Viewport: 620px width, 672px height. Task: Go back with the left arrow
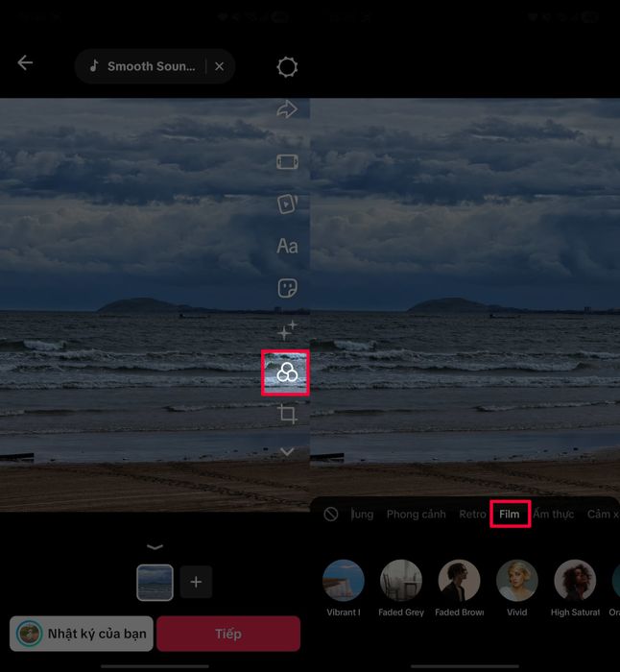(25, 63)
